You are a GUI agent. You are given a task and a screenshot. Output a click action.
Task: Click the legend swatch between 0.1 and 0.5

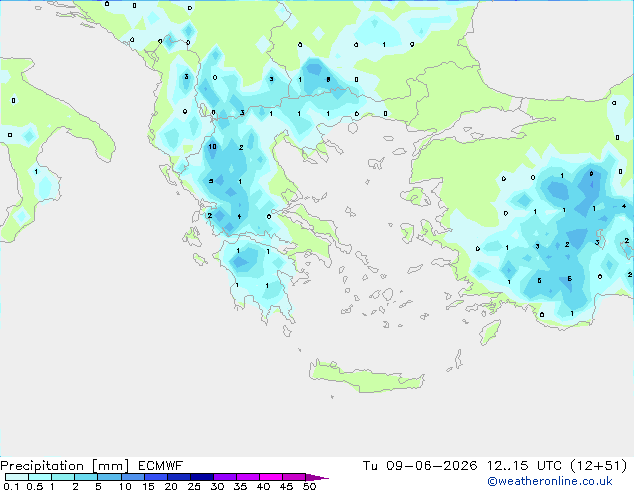[x=17, y=477]
